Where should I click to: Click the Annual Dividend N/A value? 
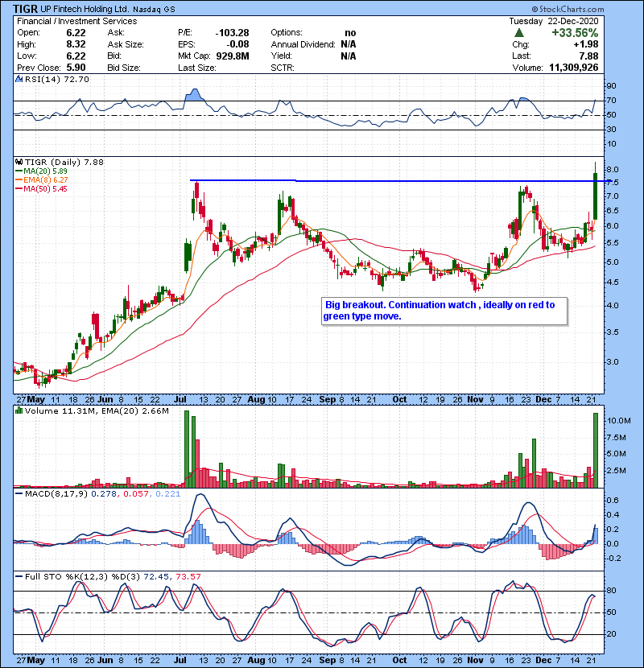pos(349,44)
